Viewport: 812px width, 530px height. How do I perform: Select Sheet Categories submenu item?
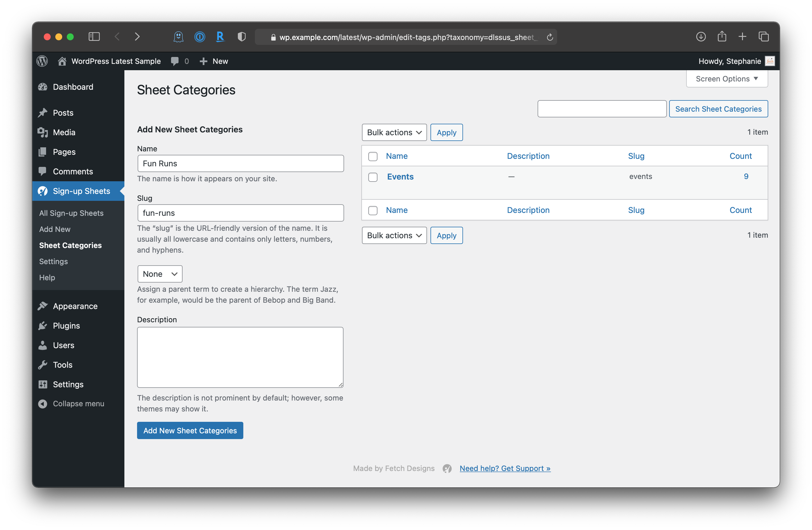point(70,245)
